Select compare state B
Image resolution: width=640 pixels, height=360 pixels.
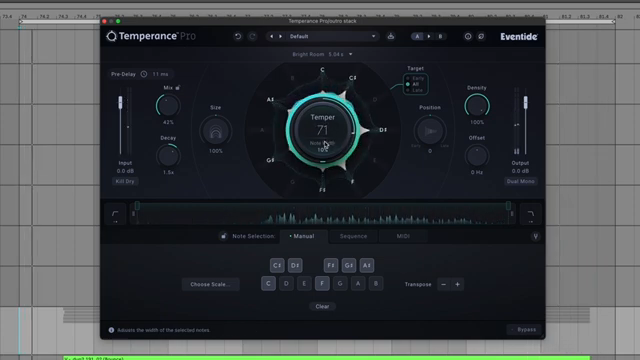[x=440, y=36]
